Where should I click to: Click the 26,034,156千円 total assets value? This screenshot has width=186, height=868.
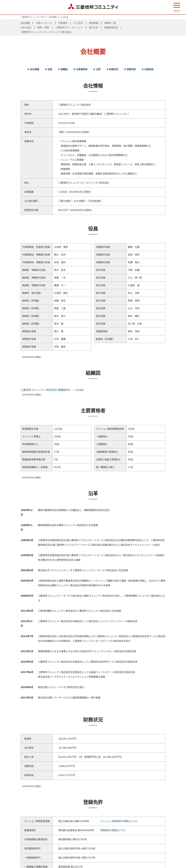click(x=67, y=739)
